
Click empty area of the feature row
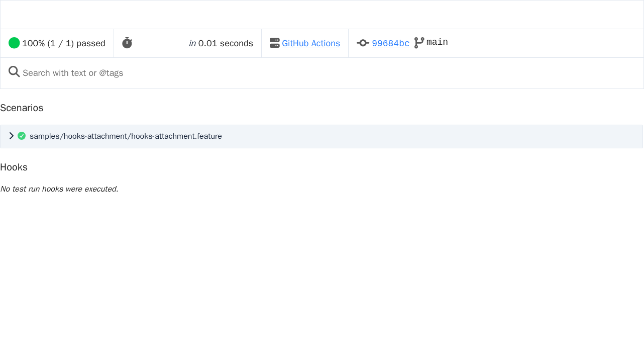pos(432,136)
